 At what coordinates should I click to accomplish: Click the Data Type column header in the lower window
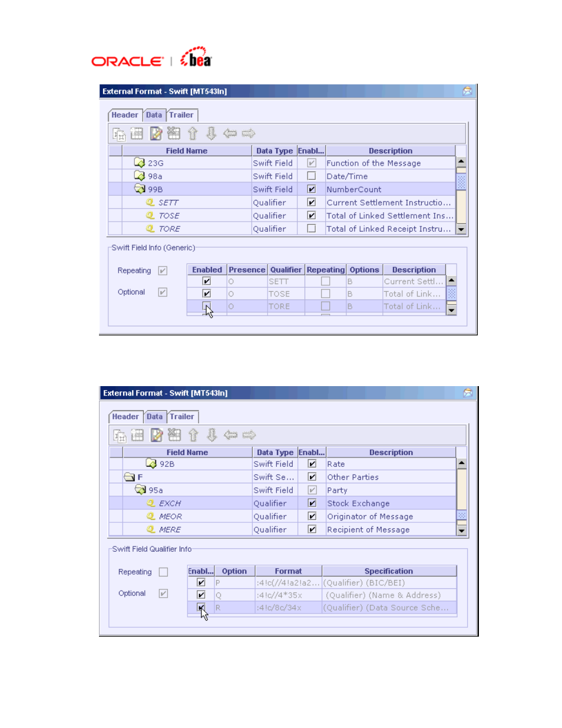coord(275,452)
